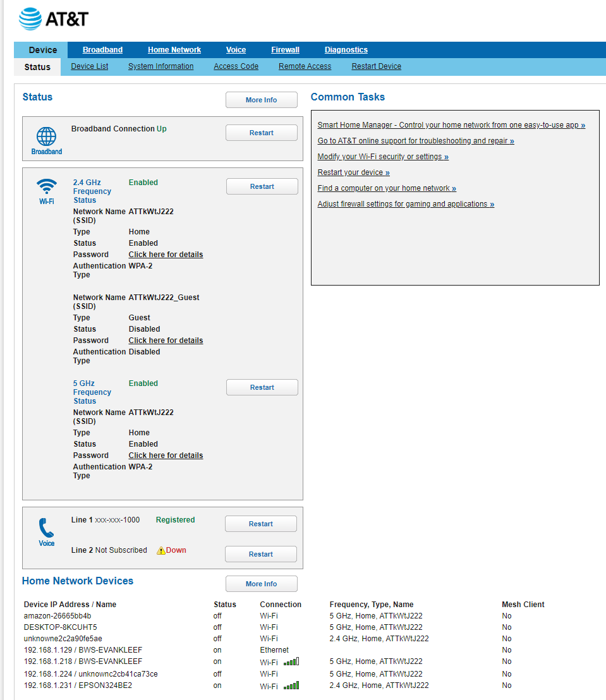View the guest network password details link
The image size is (606, 700).
(166, 341)
